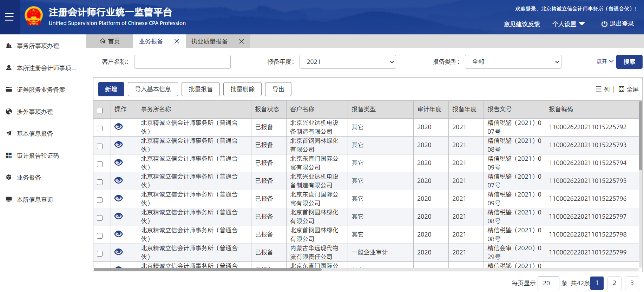
Task: Click the national emblem logo
Action: coord(34,16)
